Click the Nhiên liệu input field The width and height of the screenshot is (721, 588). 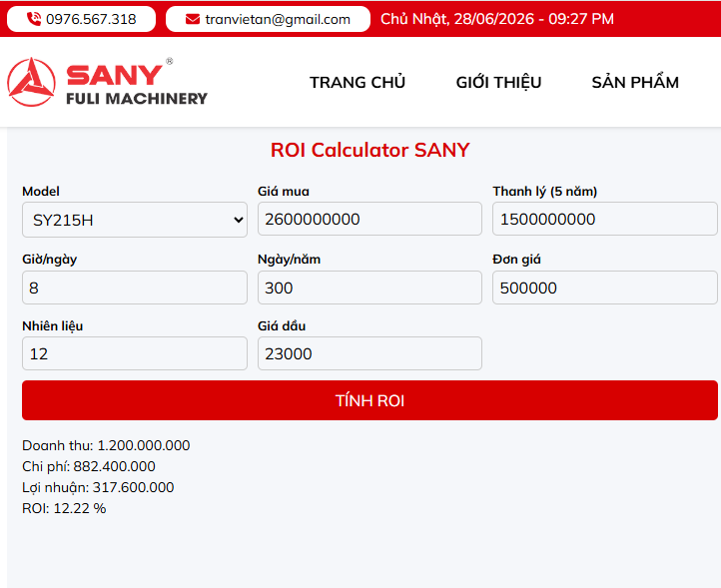(x=135, y=353)
